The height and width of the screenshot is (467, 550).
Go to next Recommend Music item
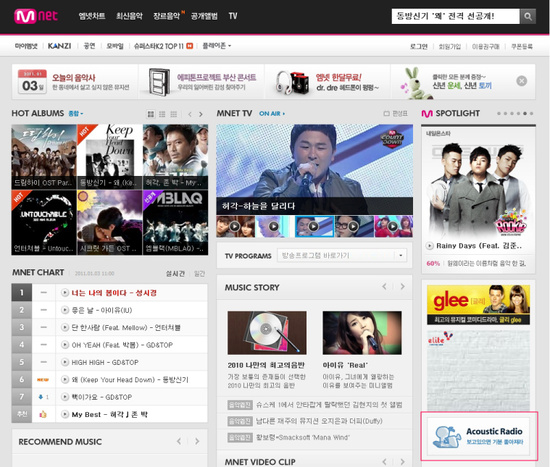tap(197, 441)
